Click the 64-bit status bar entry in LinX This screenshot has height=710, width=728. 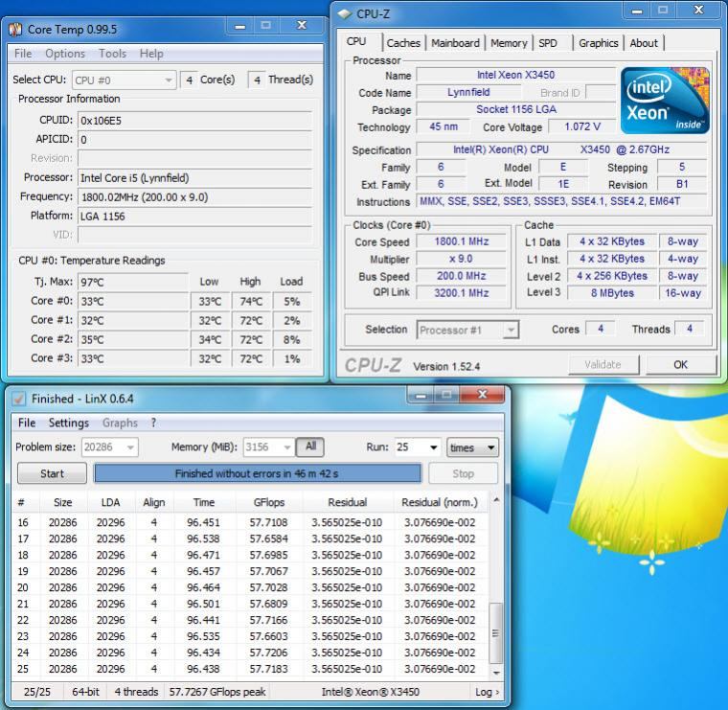pos(85,692)
